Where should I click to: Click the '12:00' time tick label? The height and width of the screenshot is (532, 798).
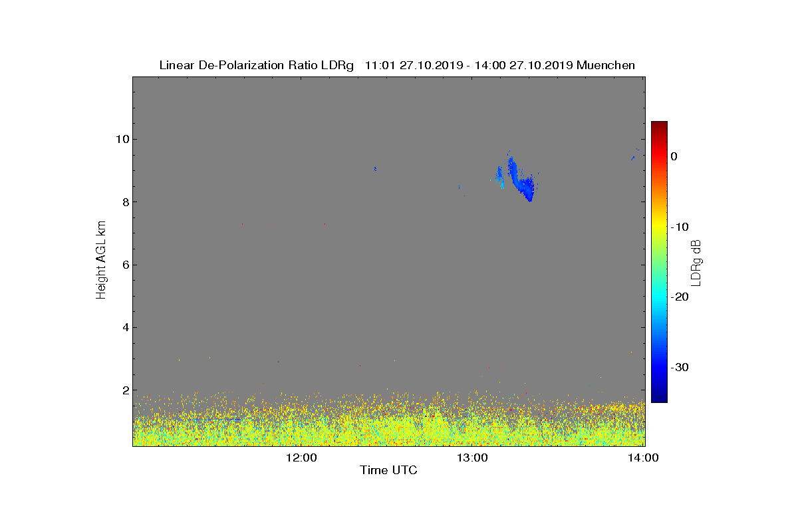coord(301,458)
